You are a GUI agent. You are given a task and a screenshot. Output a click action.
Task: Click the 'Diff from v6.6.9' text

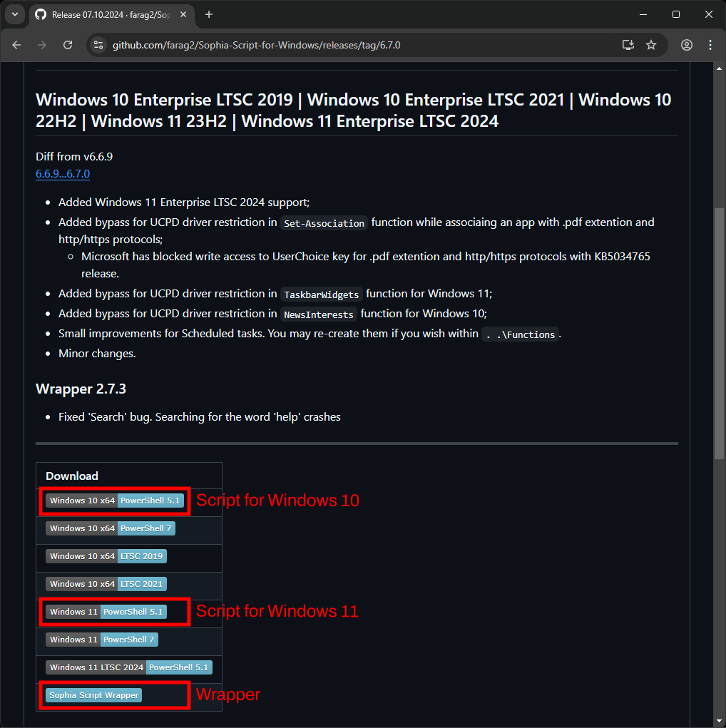(74, 156)
